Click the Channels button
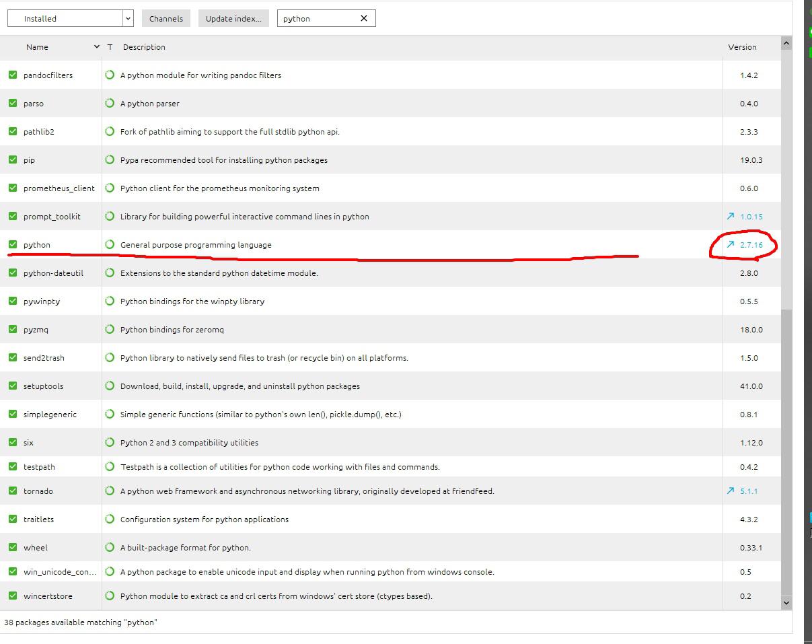This screenshot has width=812, height=644. click(x=166, y=19)
